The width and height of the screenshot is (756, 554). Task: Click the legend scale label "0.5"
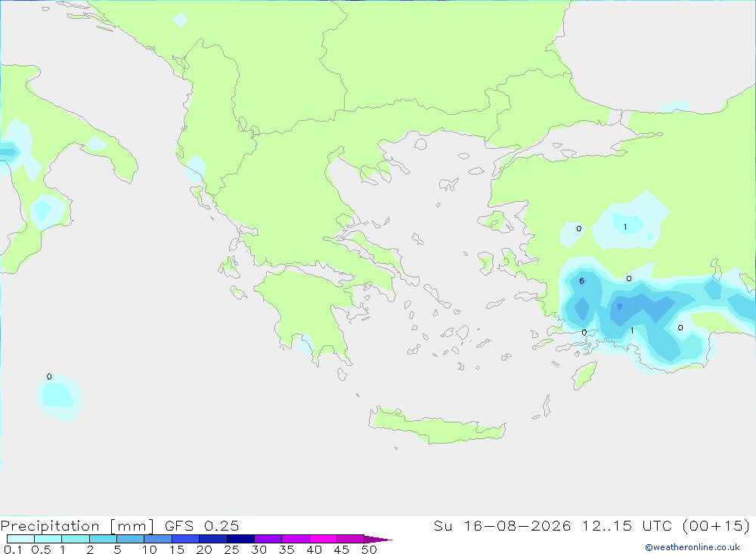pyautogui.click(x=41, y=549)
